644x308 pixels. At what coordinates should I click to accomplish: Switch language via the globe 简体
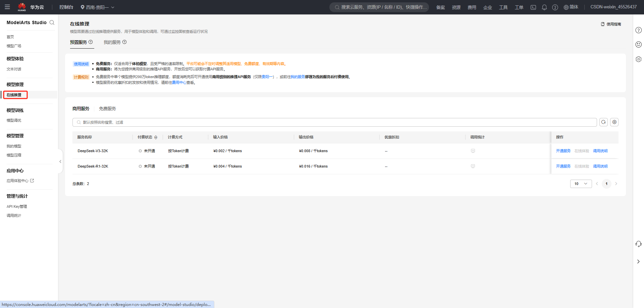[571, 7]
